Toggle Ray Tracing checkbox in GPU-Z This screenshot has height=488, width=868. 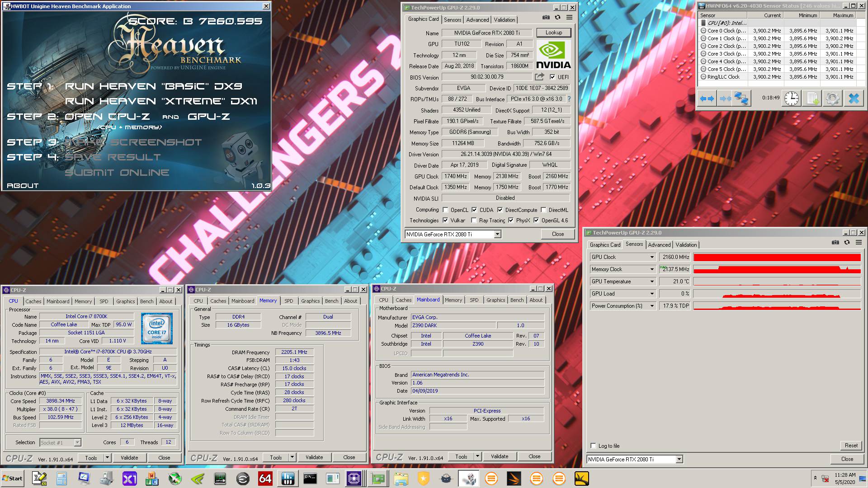click(474, 221)
